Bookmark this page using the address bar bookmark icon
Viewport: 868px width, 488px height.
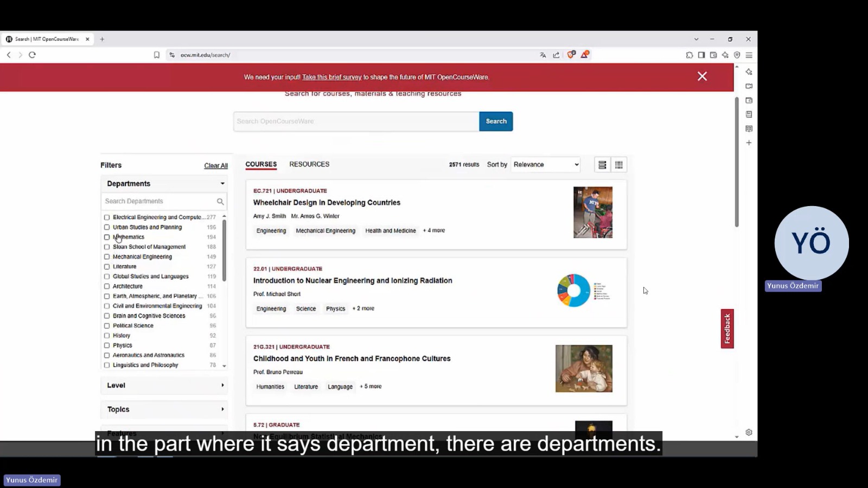pyautogui.click(x=157, y=55)
